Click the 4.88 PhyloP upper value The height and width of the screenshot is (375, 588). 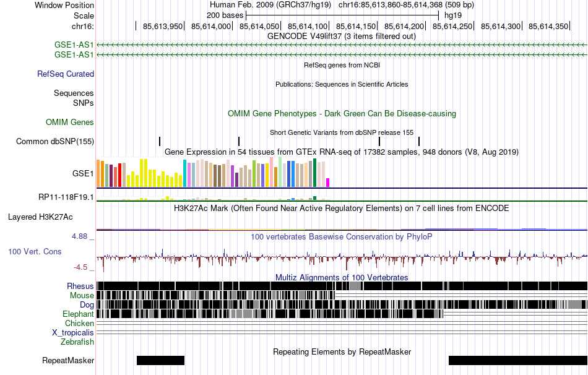click(x=79, y=236)
